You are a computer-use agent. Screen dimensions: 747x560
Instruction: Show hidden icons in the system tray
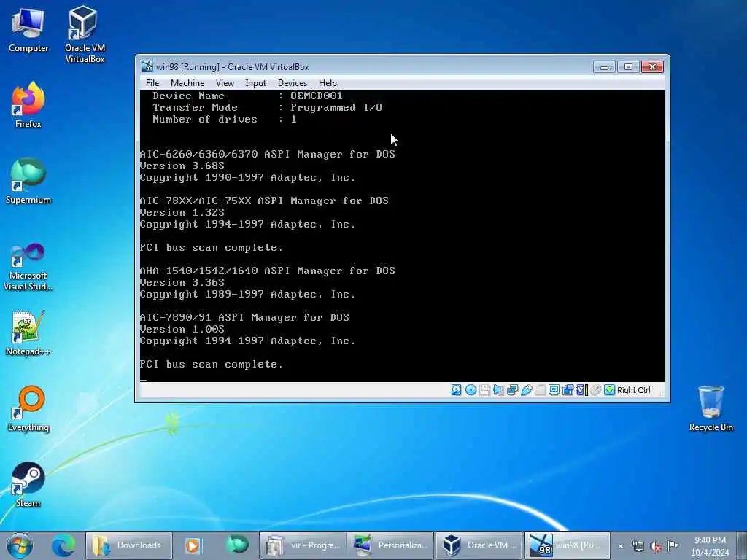pos(620,546)
